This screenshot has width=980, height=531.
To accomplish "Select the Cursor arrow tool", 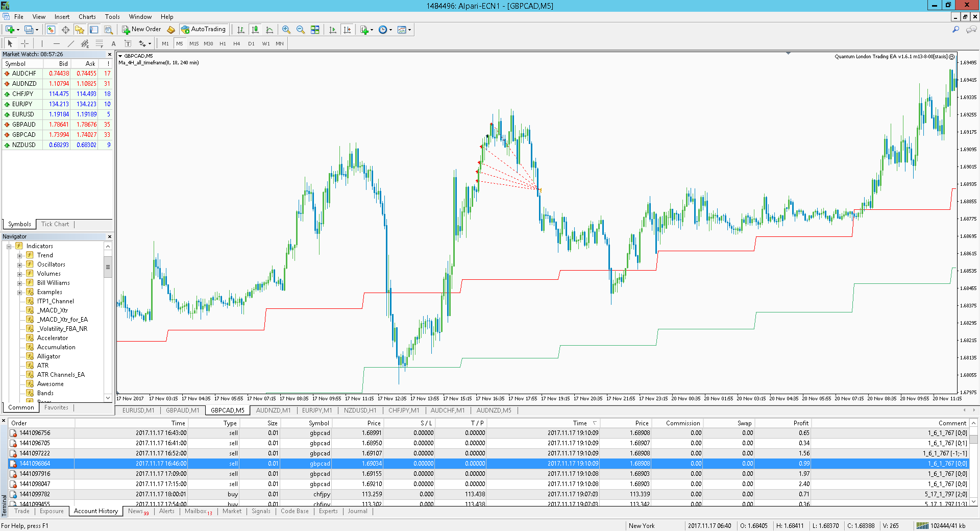I will click(x=10, y=43).
